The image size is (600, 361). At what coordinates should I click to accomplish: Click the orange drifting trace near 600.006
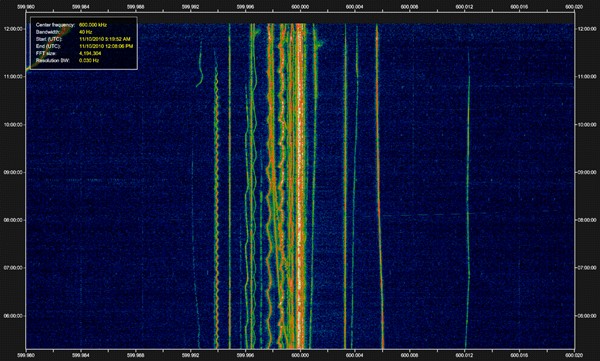point(379,184)
